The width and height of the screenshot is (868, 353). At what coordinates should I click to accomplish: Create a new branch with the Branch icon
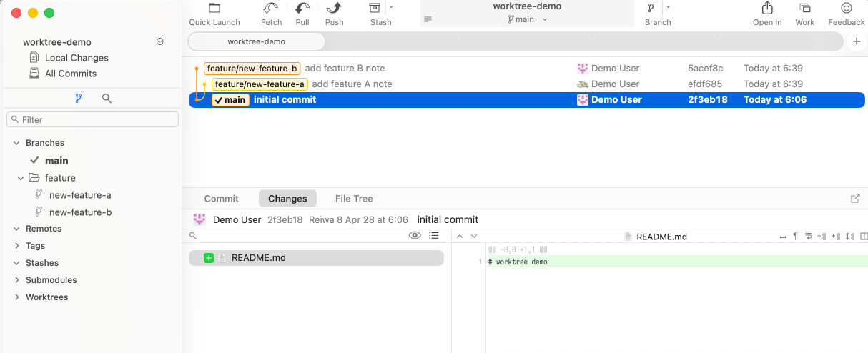pos(651,8)
